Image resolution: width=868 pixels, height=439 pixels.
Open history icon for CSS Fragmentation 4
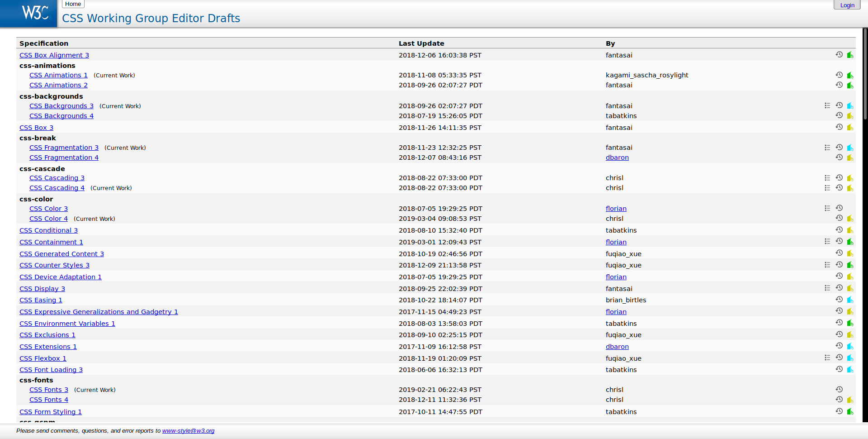(839, 157)
